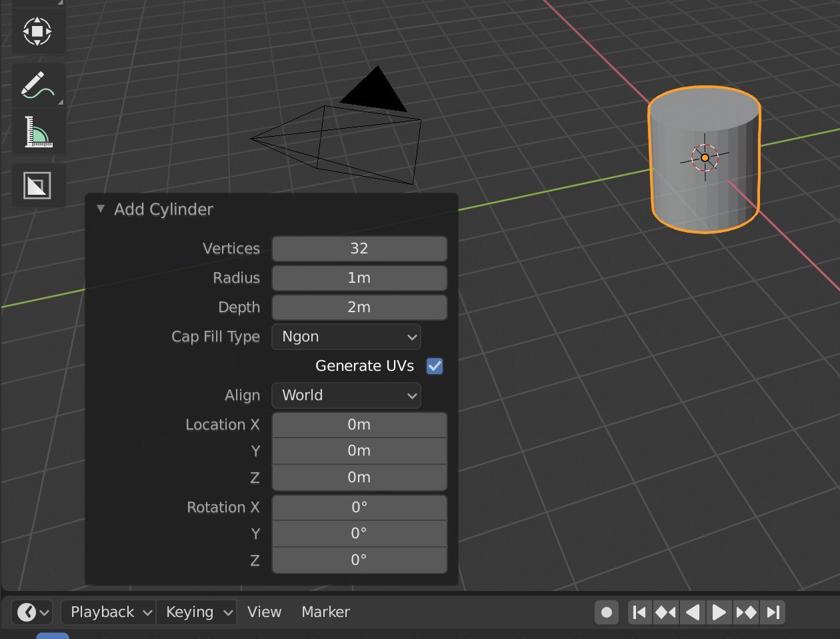
Task: Toggle the auto keying record button
Action: [x=606, y=612]
